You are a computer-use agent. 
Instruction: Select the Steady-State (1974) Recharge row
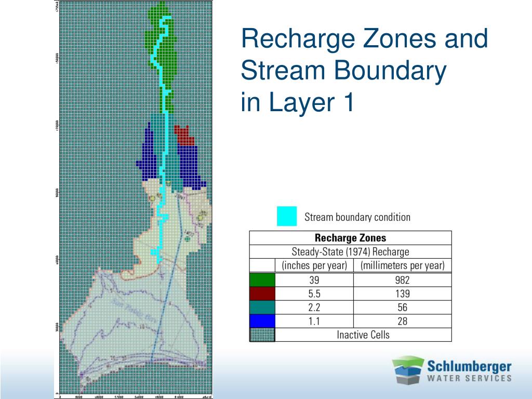coord(351,252)
